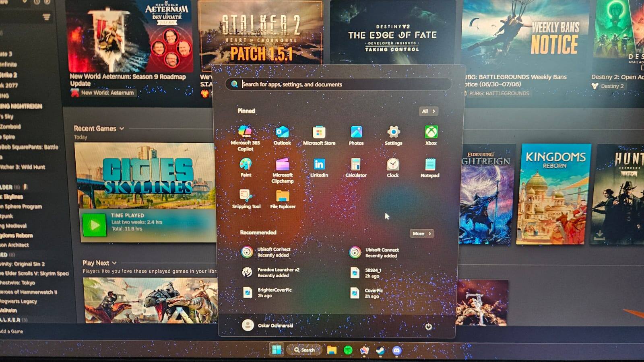Open Oskar Ochmanski user account menu

click(267, 325)
